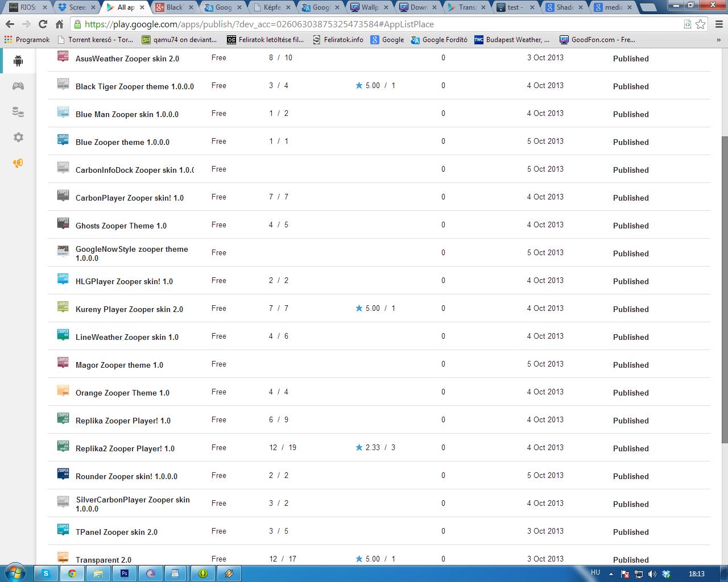The width and height of the screenshot is (728, 582).
Task: Open the Windows Start button
Action: (15, 573)
